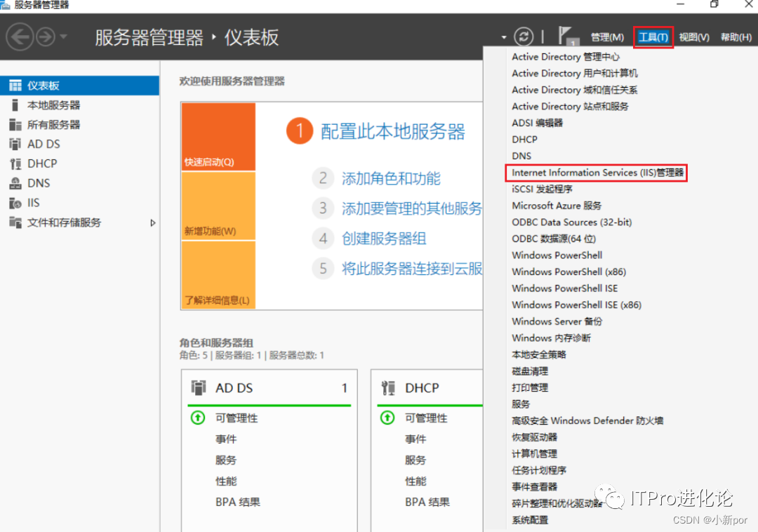Open ODBC Data Sources (32-bit)

(572, 222)
